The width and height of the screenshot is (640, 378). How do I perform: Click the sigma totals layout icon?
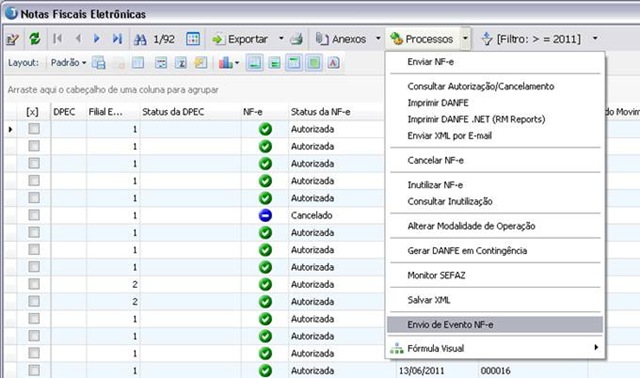click(x=180, y=63)
